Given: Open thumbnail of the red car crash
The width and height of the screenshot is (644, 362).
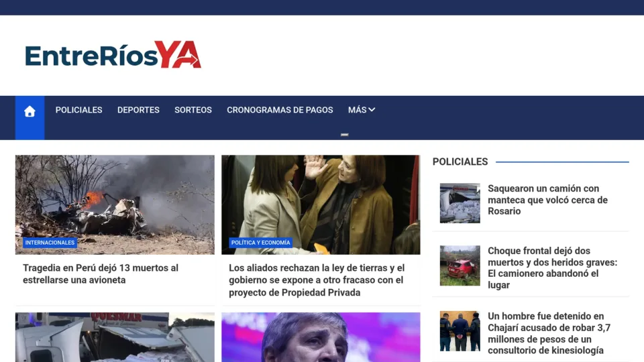Looking at the screenshot, I should click(x=460, y=265).
